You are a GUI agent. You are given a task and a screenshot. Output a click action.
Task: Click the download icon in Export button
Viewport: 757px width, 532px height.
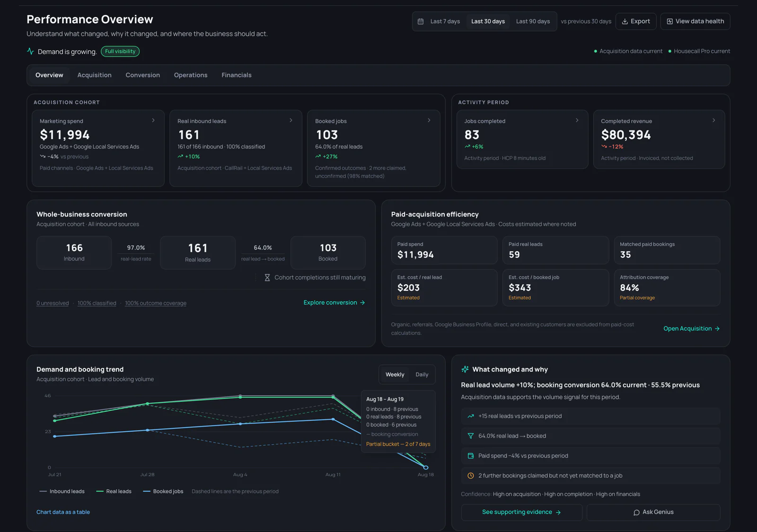tap(625, 21)
